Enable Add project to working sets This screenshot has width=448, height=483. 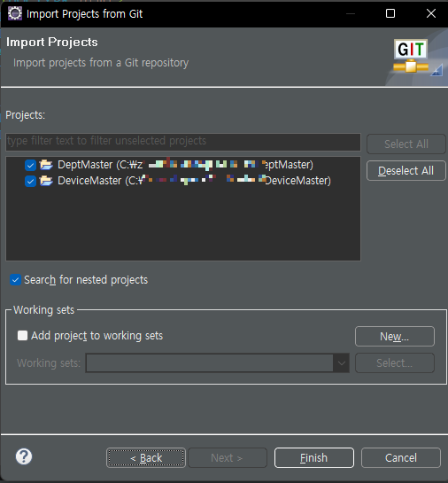[22, 335]
